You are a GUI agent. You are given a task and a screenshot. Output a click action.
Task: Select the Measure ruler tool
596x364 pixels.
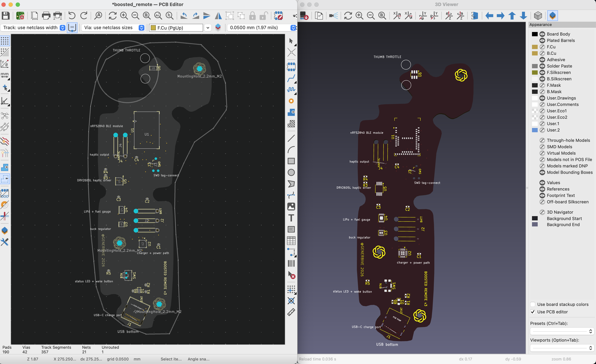pyautogui.click(x=291, y=312)
